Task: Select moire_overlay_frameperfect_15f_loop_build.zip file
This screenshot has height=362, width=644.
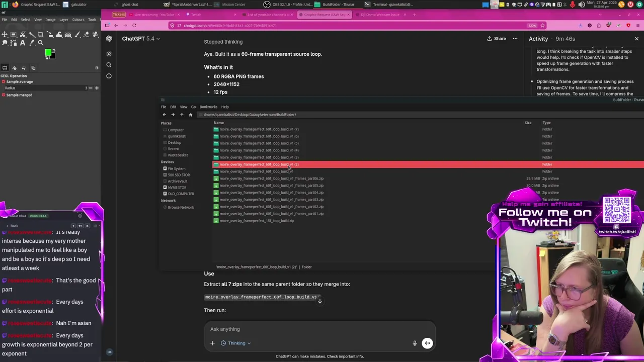Action: (x=257, y=221)
